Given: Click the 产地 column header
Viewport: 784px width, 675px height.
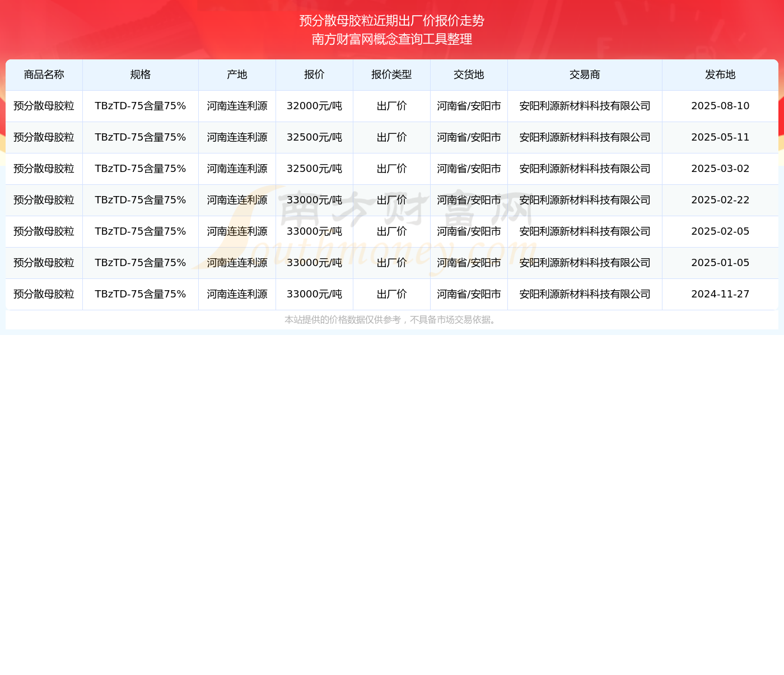Looking at the screenshot, I should 237,75.
